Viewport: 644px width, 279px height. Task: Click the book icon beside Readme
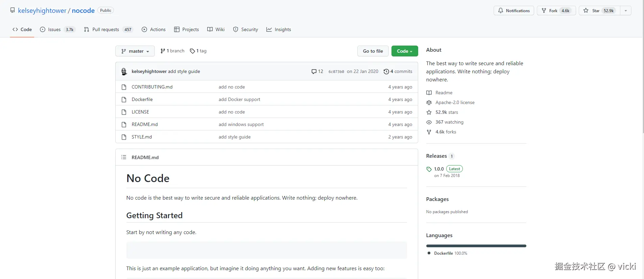pyautogui.click(x=429, y=93)
